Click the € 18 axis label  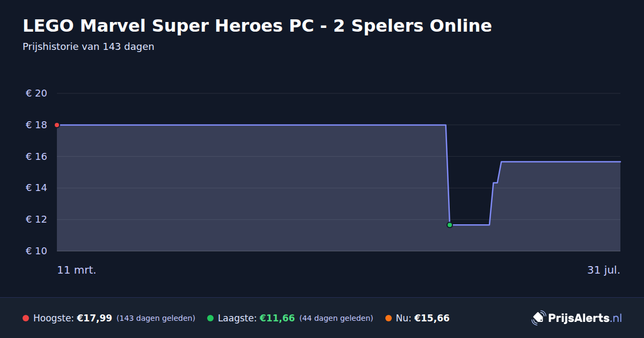click(36, 125)
